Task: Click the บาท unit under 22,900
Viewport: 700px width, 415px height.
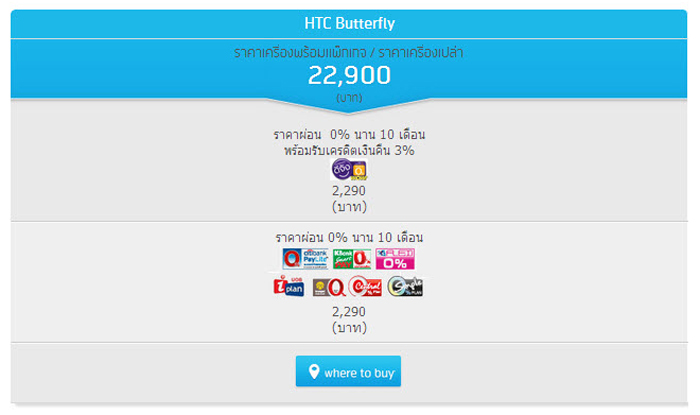Action: coord(349,97)
